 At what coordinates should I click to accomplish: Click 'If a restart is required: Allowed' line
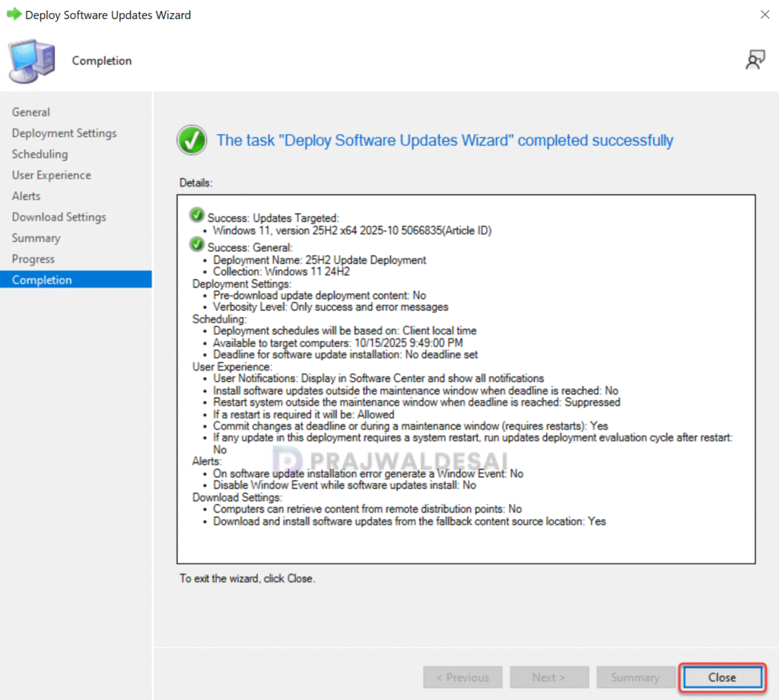coord(304,415)
